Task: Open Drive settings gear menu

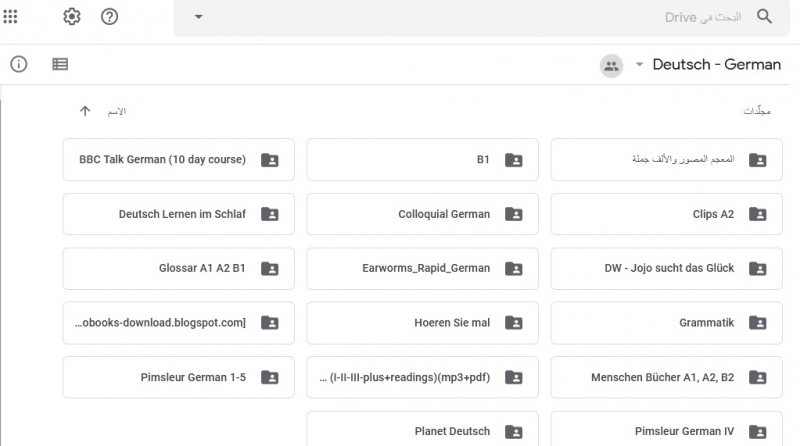Action: click(x=72, y=16)
